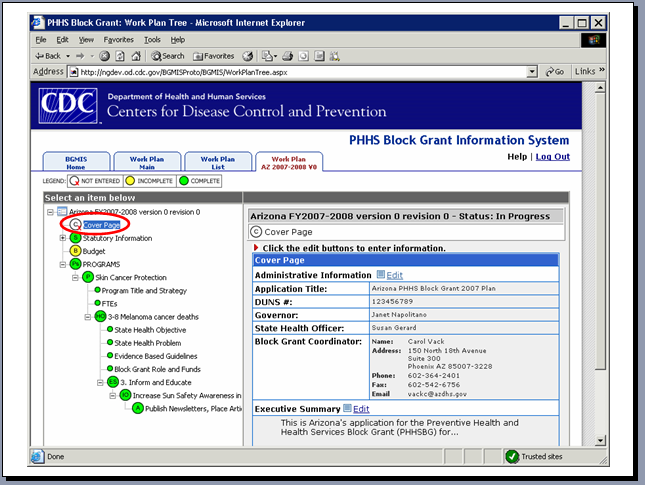Select Cover Page in the tree
The height and width of the screenshot is (485, 645).
coord(102,225)
